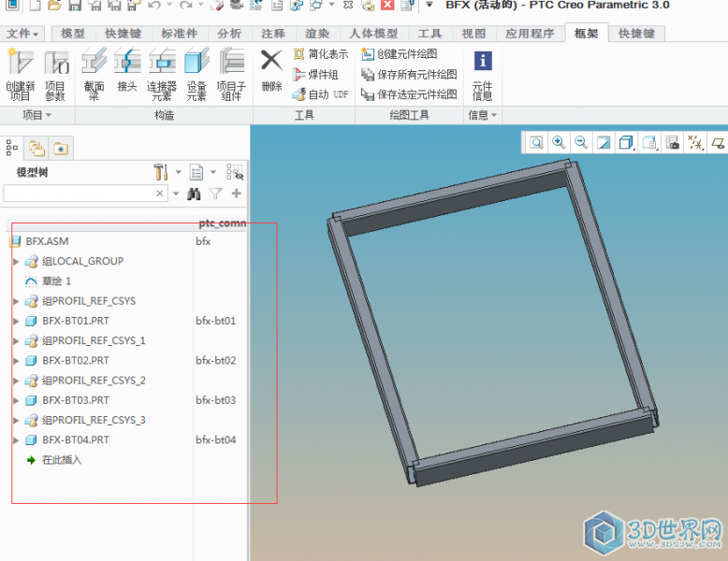Screen dimensions: 728x561
Task: Open model tree Show list dropdown
Action: click(x=202, y=172)
